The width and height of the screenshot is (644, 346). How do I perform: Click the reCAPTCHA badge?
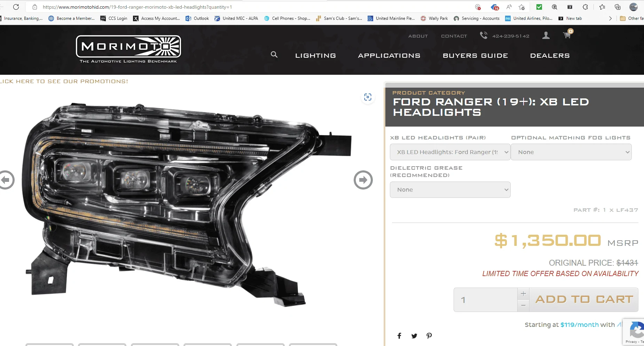tap(634, 332)
